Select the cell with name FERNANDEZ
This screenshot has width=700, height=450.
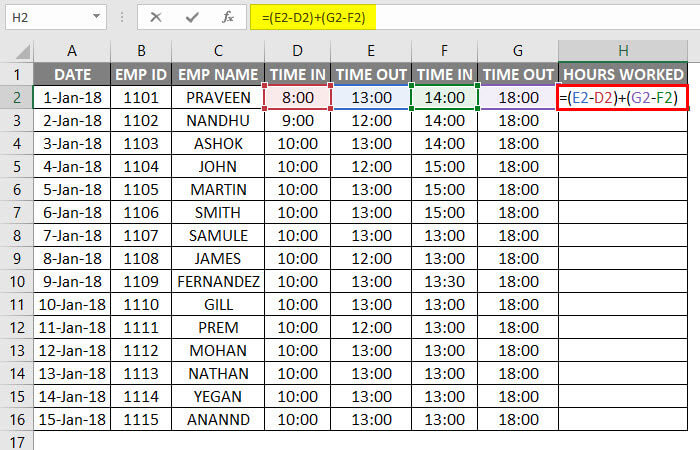[x=218, y=282]
